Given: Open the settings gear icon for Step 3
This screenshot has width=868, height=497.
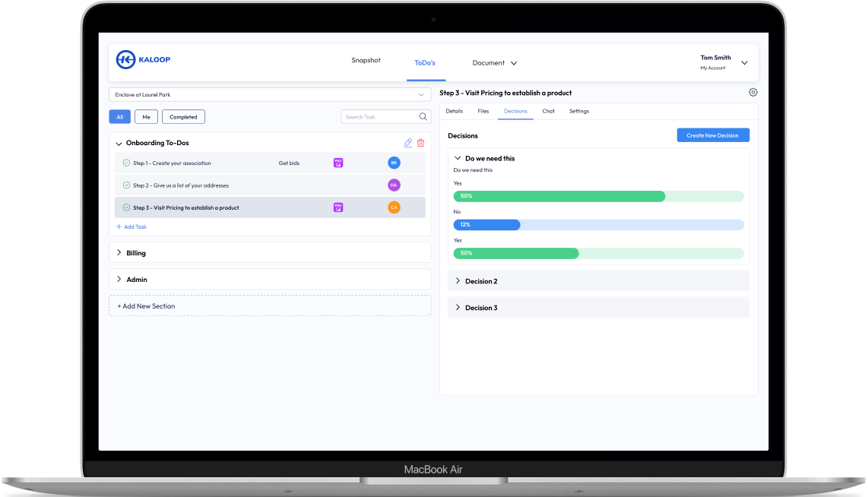Looking at the screenshot, I should point(752,93).
